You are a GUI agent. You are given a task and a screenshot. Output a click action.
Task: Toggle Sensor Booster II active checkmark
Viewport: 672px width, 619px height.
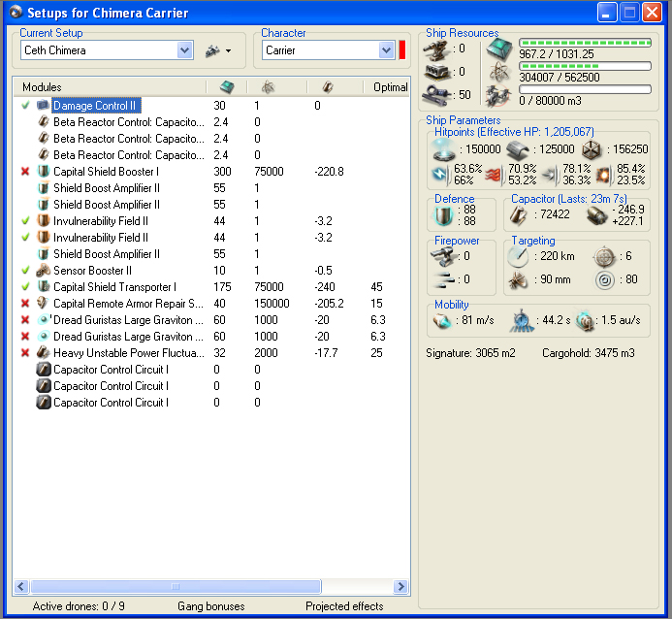click(25, 270)
